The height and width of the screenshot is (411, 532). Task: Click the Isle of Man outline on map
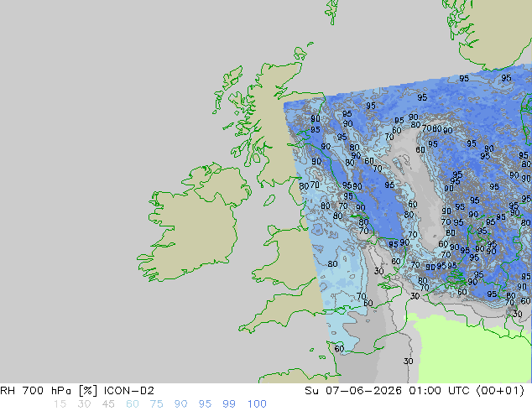coord(269,200)
